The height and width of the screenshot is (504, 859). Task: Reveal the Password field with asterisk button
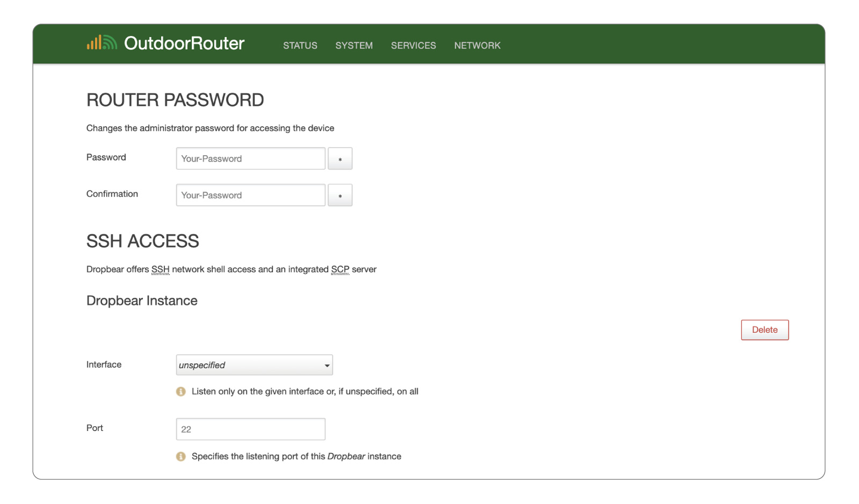[x=340, y=158]
